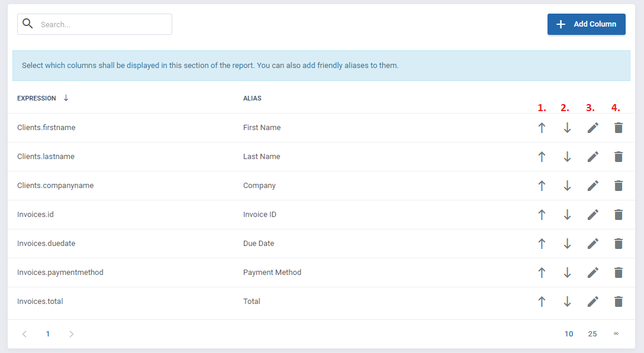Click the Clients.firstname expression text
This screenshot has height=353, width=644.
(46, 128)
